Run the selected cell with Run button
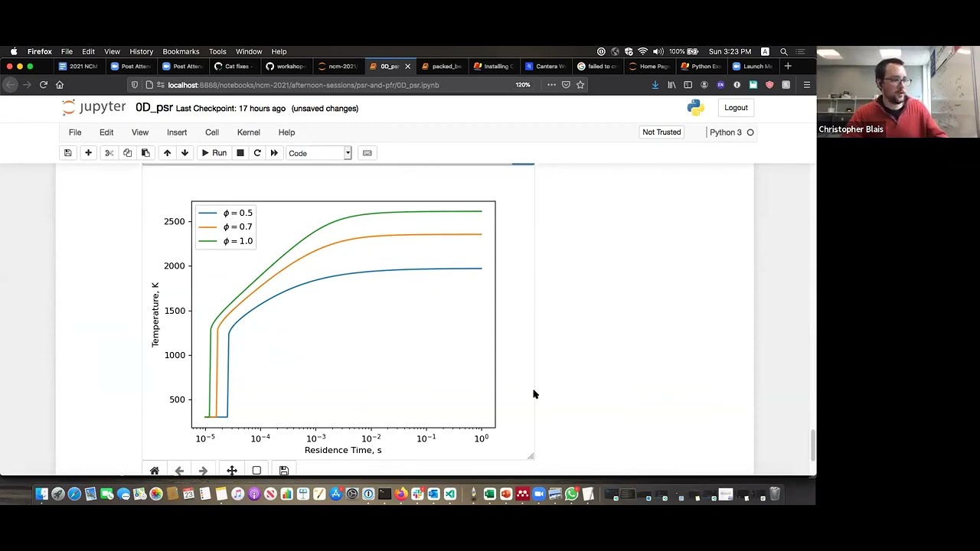The height and width of the screenshot is (551, 980). point(214,153)
